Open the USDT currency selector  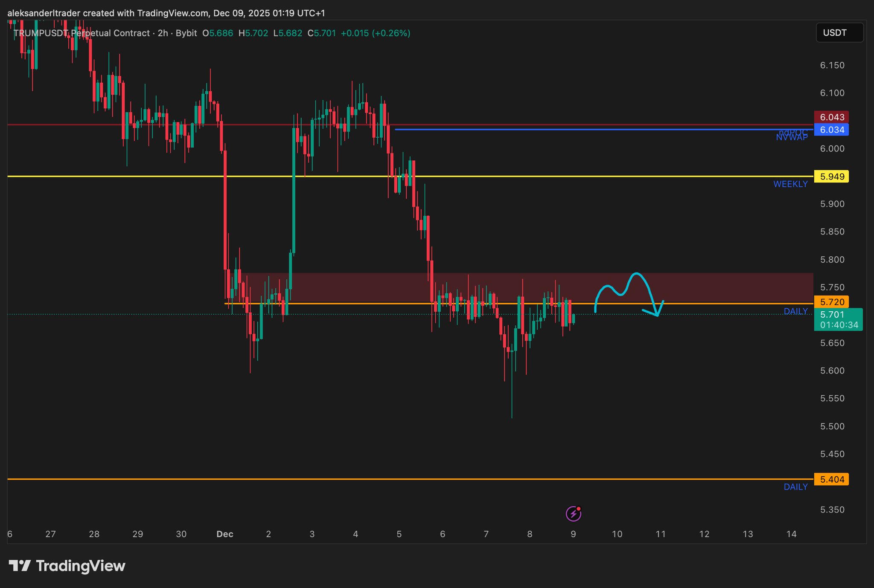[x=839, y=33]
